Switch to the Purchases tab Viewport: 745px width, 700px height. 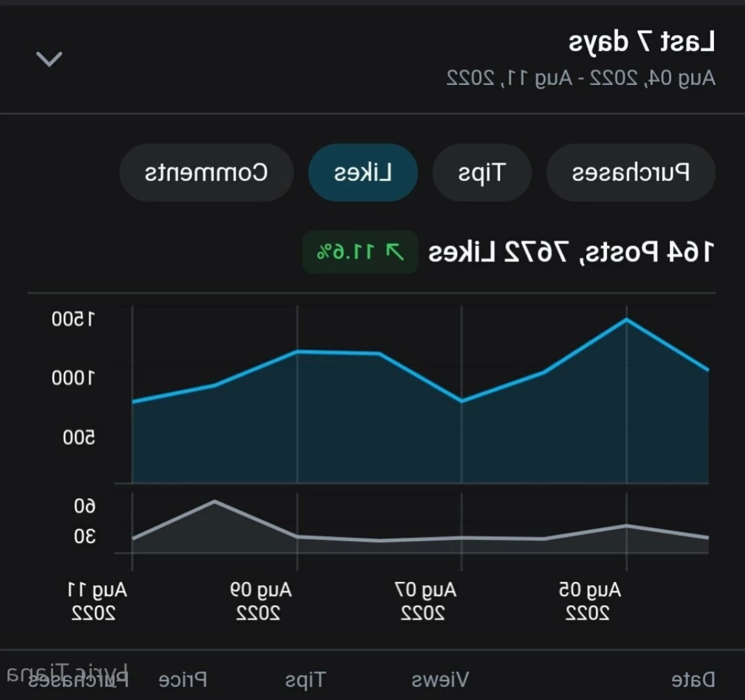(x=630, y=173)
